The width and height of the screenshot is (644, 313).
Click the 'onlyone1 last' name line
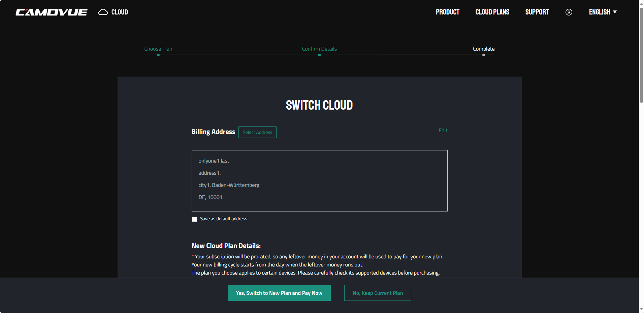click(x=214, y=161)
